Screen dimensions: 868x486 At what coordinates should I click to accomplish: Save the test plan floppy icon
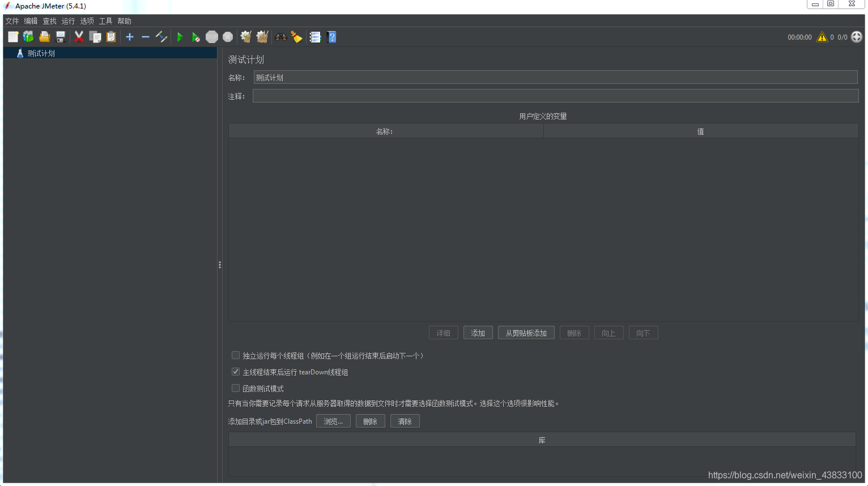(61, 37)
